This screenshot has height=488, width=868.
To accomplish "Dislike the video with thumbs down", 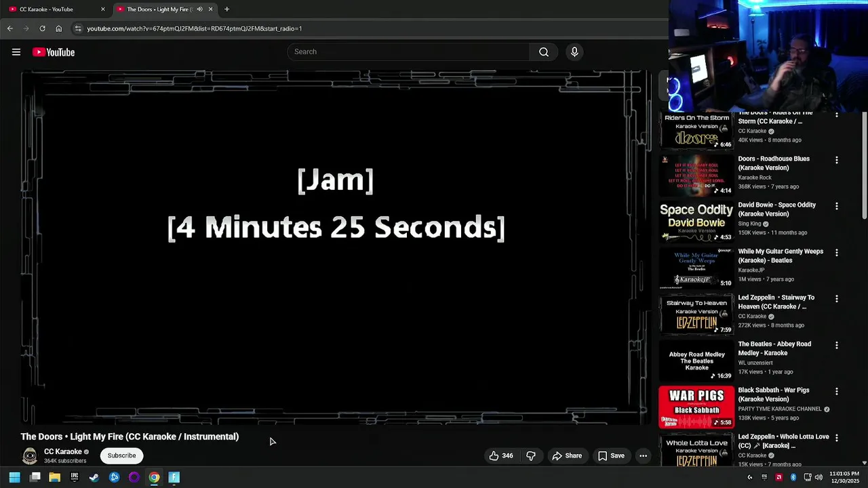I will tap(531, 456).
